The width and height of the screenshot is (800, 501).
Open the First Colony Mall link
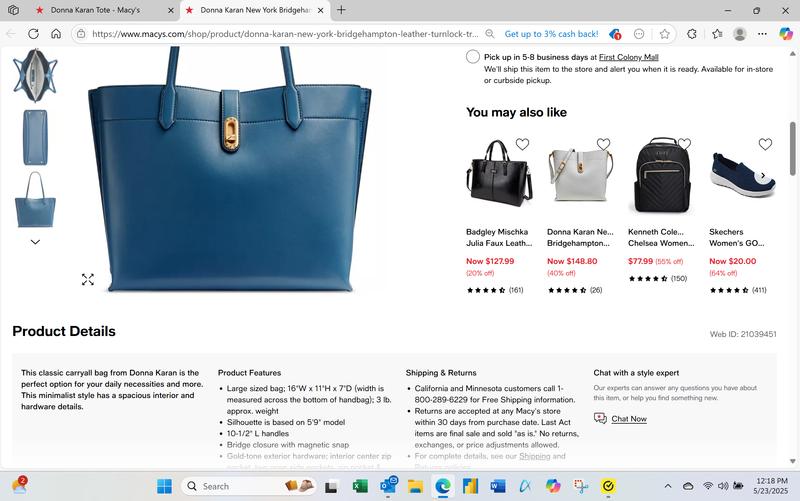[x=629, y=57]
